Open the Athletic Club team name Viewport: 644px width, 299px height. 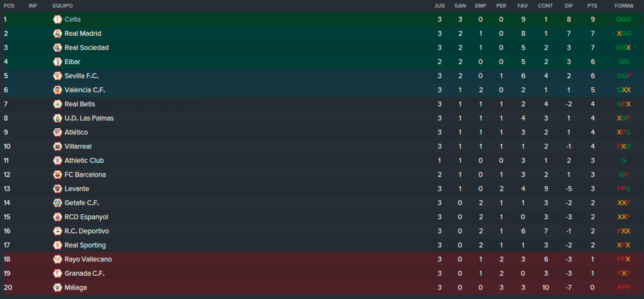tap(84, 160)
